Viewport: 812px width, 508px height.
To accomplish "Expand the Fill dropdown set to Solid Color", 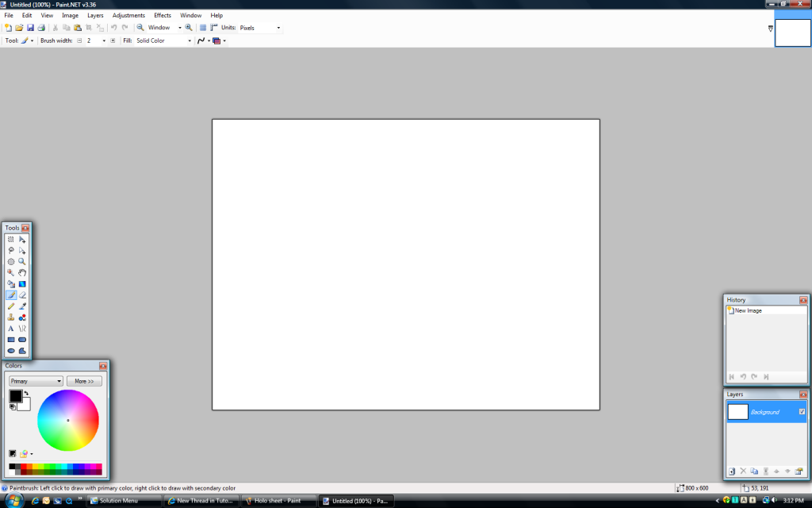I will pos(163,40).
